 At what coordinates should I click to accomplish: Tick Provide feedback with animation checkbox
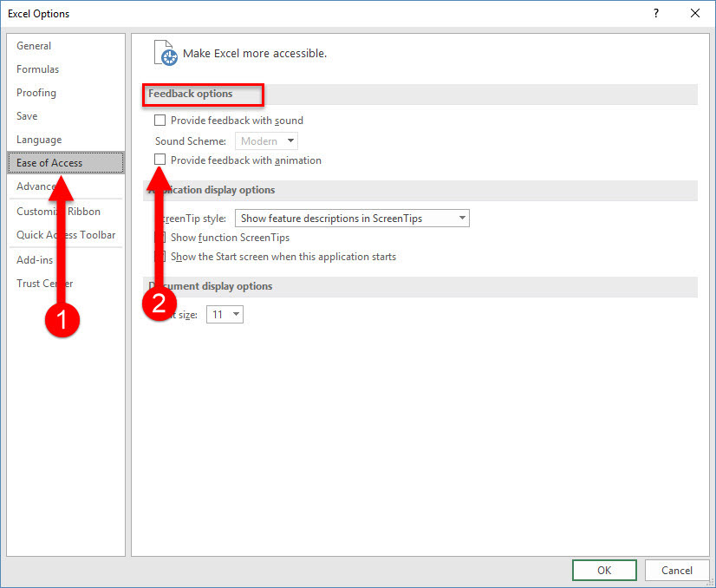(159, 160)
